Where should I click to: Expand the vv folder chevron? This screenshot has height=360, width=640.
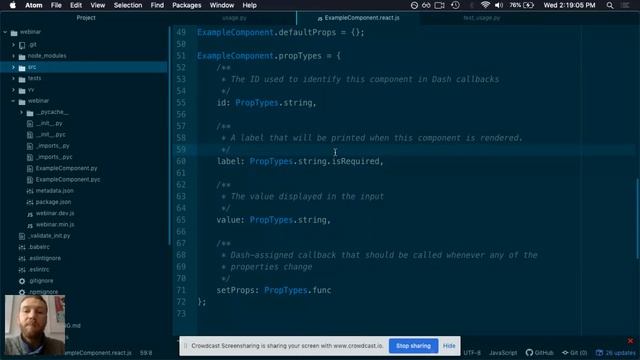tap(13, 90)
